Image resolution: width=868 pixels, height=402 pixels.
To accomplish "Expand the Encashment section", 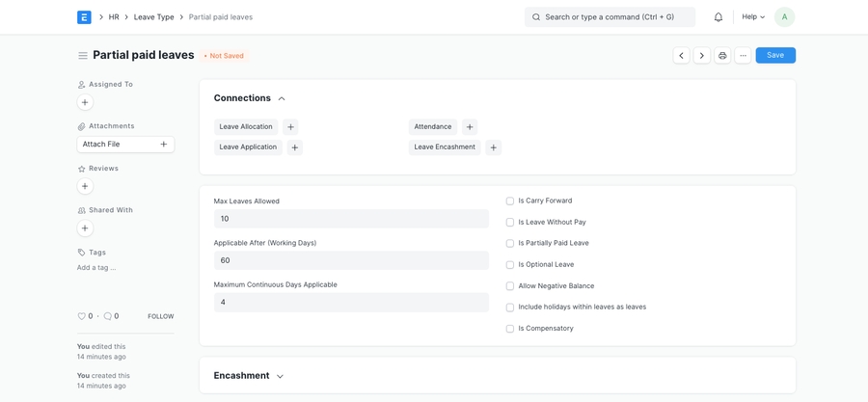I will coord(280,376).
